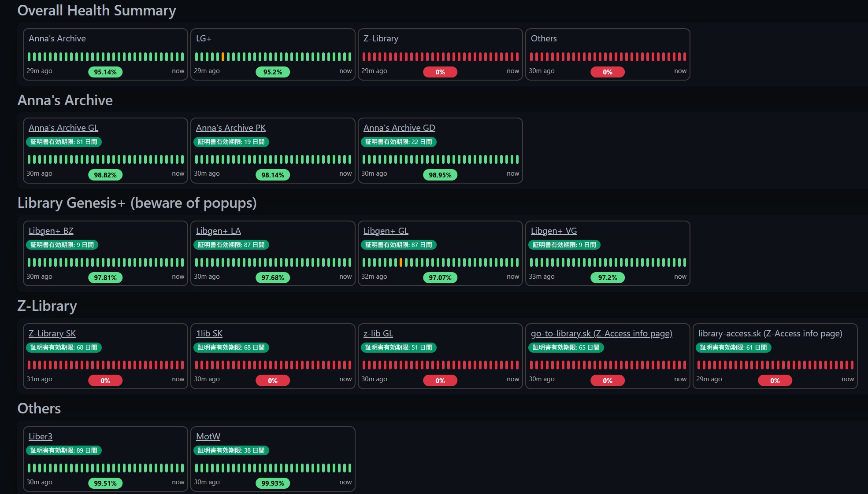The width and height of the screenshot is (868, 494).
Task: Click the orange heartbeat bar in LG+ summary
Action: pos(223,57)
